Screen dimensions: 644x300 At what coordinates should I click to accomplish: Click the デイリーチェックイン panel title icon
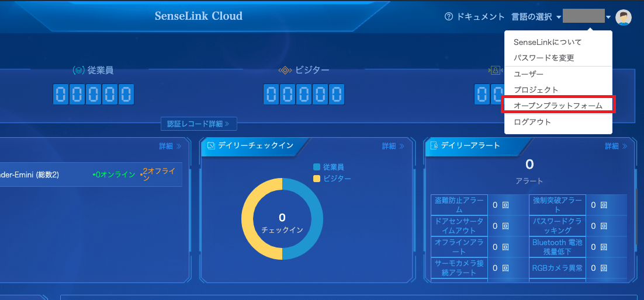pos(211,145)
